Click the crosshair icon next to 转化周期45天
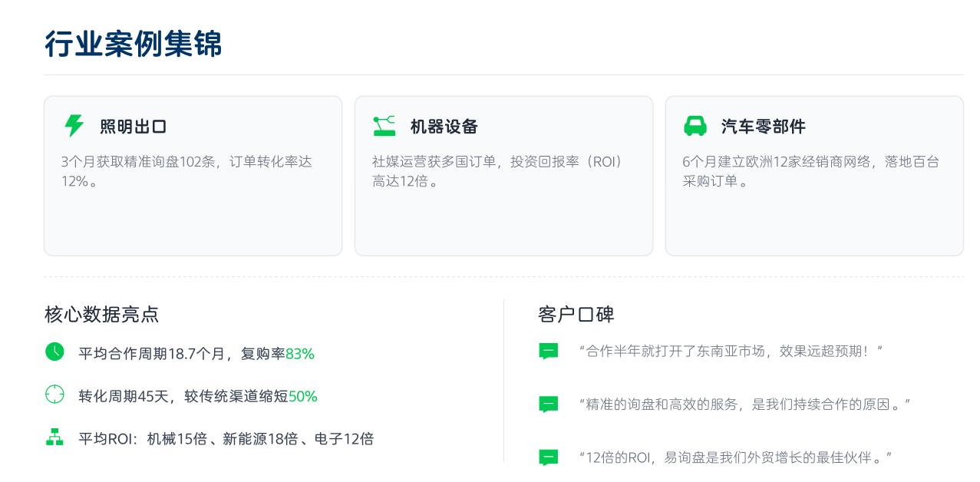Image resolution: width=980 pixels, height=482 pixels. (54, 395)
